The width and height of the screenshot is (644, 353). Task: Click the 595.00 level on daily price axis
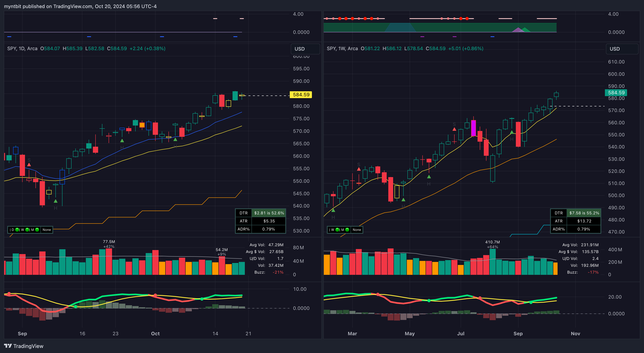301,69
